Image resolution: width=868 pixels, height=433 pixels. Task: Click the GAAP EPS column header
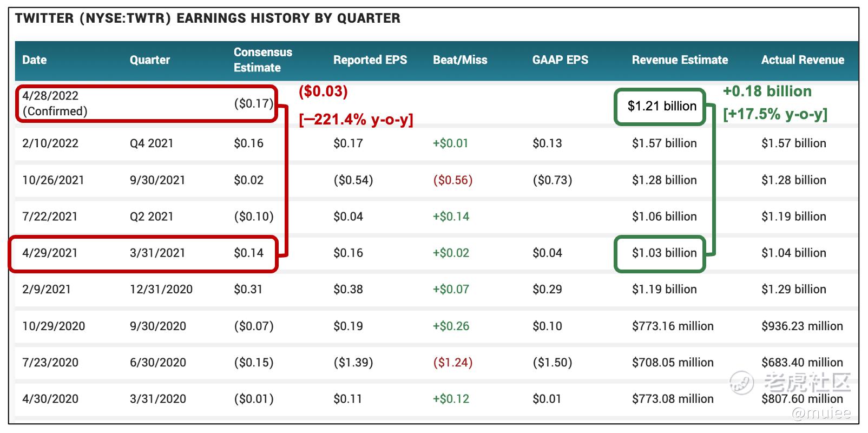pyautogui.click(x=560, y=60)
